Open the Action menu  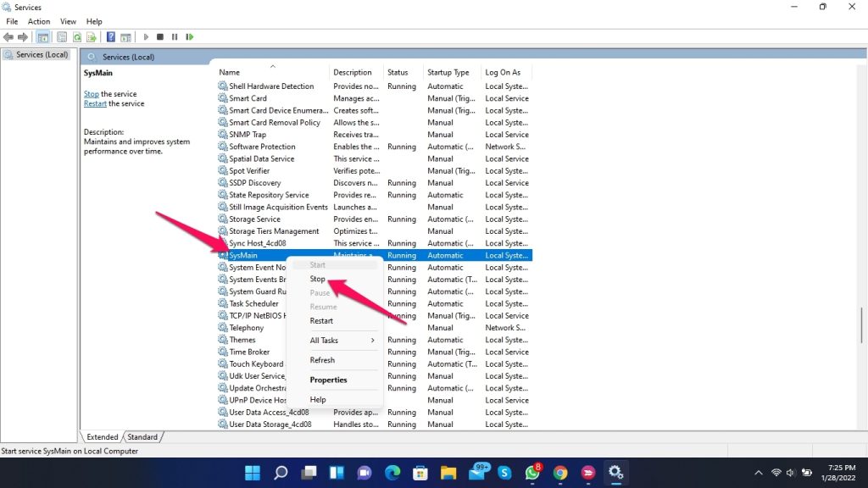pos(39,21)
